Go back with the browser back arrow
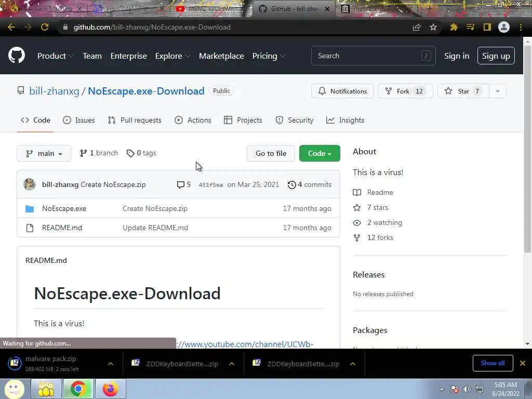Image resolution: width=532 pixels, height=399 pixels. pyautogui.click(x=11, y=27)
